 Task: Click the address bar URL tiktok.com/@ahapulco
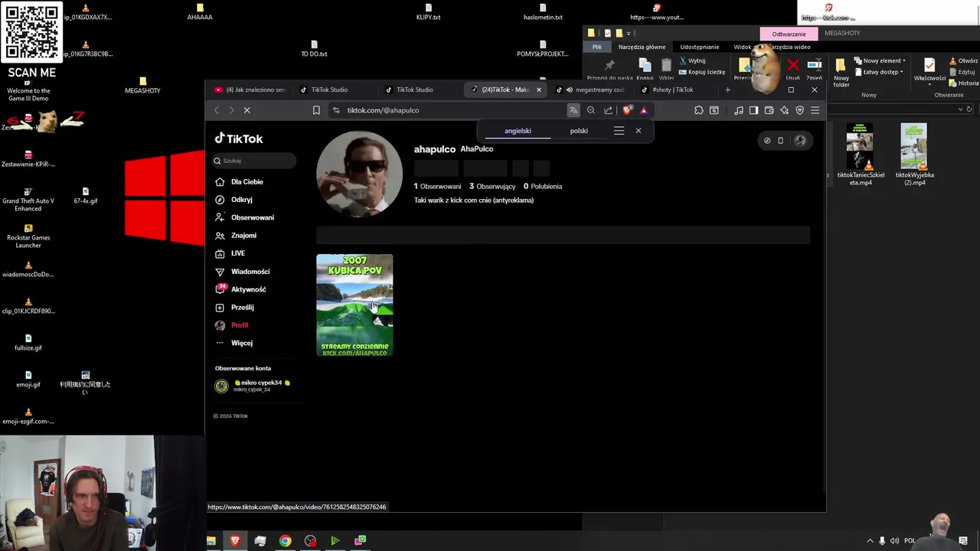383,110
